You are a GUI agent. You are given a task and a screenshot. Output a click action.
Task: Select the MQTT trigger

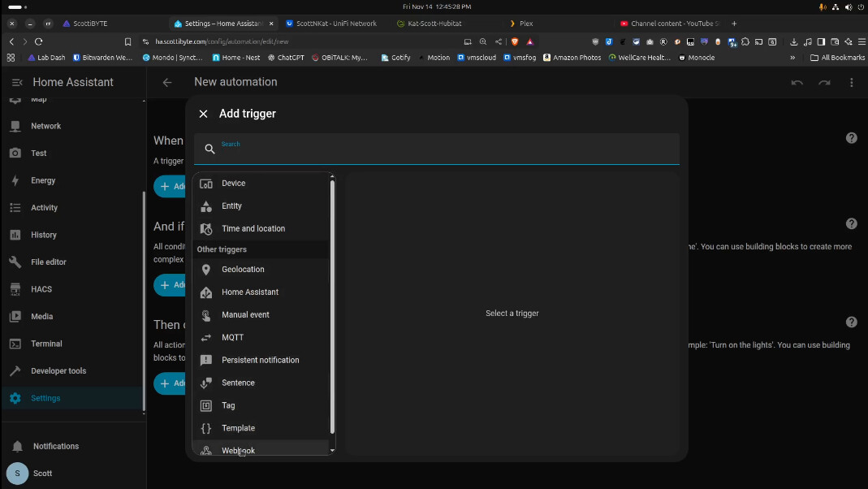coord(232,338)
